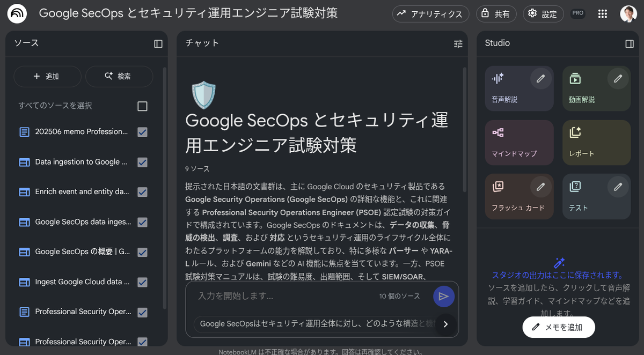The height and width of the screenshot is (355, 644).
Task: Click the メモを追加 button
Action: pos(558,327)
